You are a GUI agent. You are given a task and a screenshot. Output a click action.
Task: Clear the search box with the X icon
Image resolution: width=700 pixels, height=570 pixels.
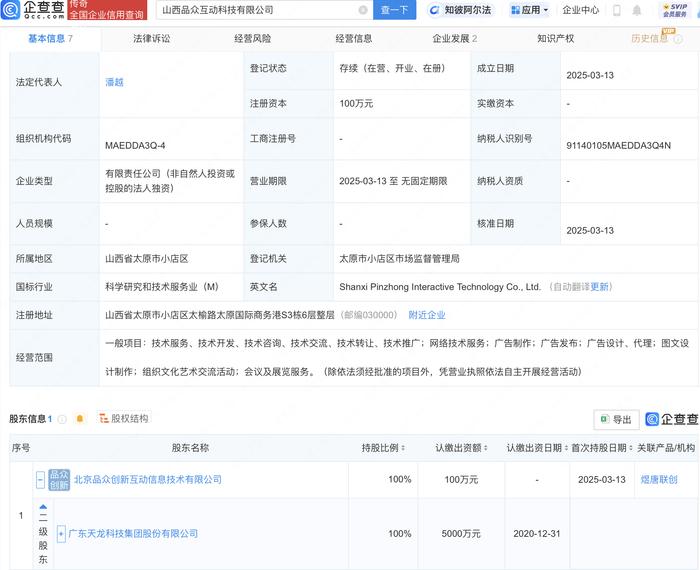[363, 10]
